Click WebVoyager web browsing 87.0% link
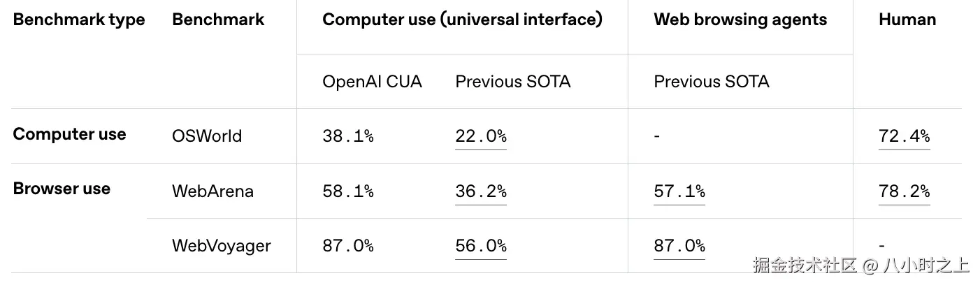This screenshot has height=285, width=980. coord(679,246)
